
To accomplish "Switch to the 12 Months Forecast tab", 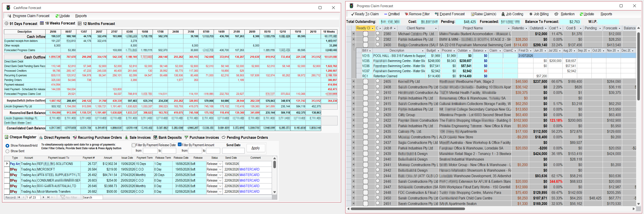I will (96, 24).
